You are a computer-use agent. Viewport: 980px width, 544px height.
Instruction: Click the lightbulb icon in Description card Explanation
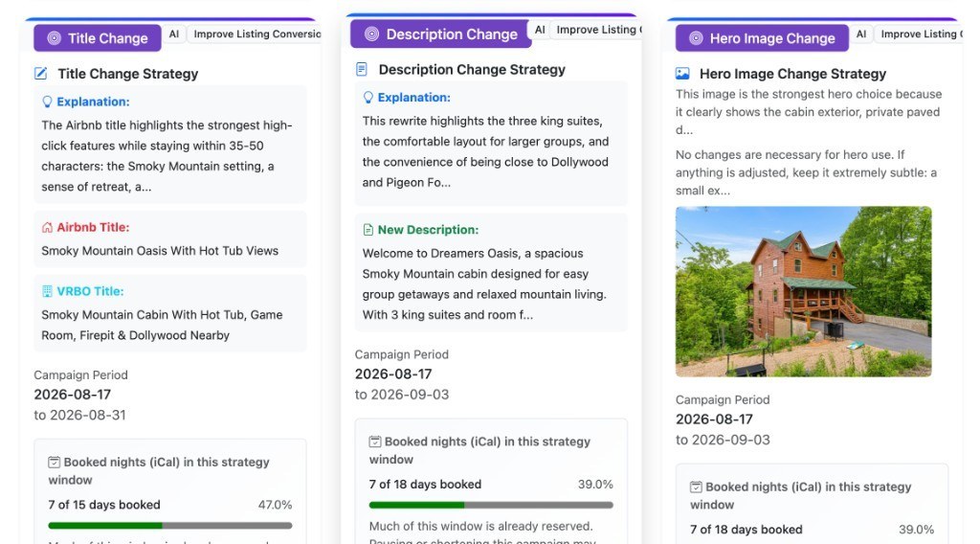(368, 97)
